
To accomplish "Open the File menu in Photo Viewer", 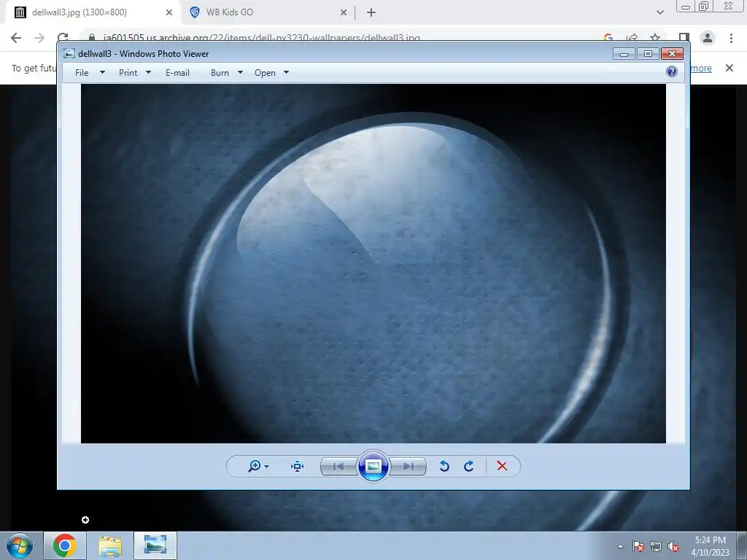I will coord(82,73).
